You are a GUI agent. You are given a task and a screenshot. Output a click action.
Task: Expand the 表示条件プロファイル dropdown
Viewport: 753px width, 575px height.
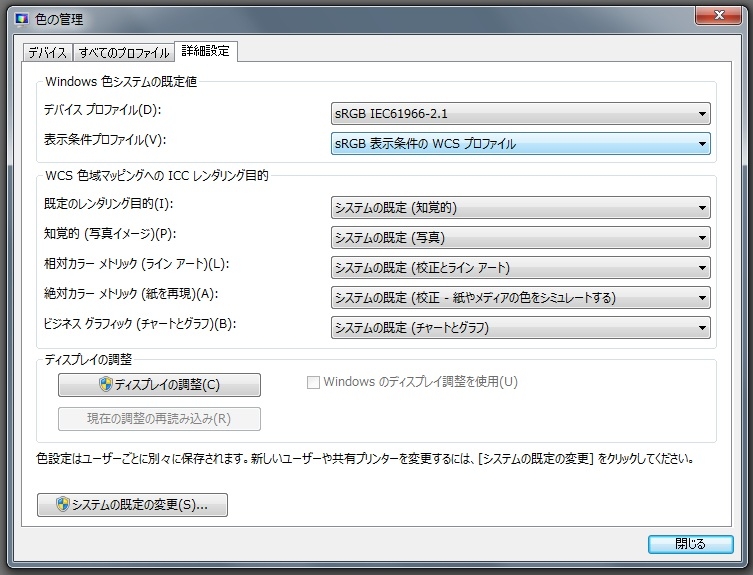point(521,144)
